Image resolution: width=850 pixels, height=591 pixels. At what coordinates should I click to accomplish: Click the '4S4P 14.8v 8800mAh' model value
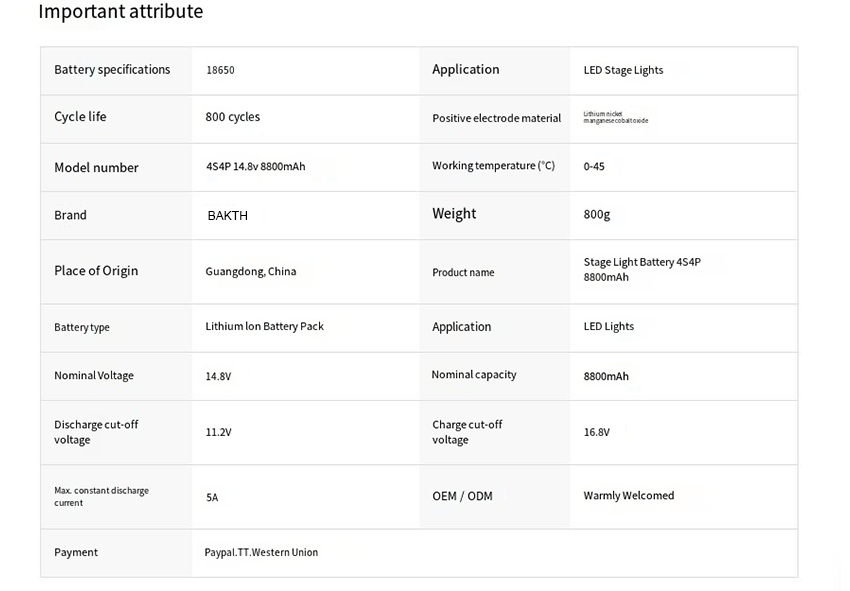click(255, 167)
